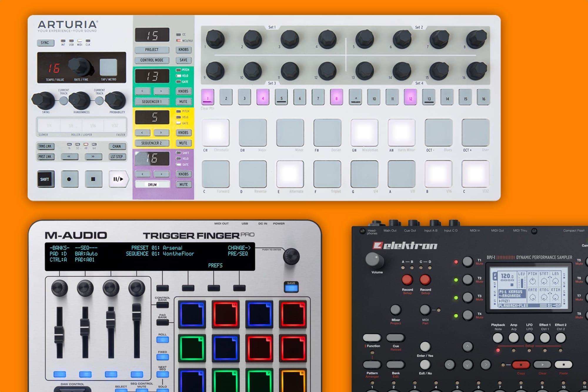This screenshot has height=392, width=588.
Task: Tap the Arturia TAP / METRO pad
Action: point(108,67)
